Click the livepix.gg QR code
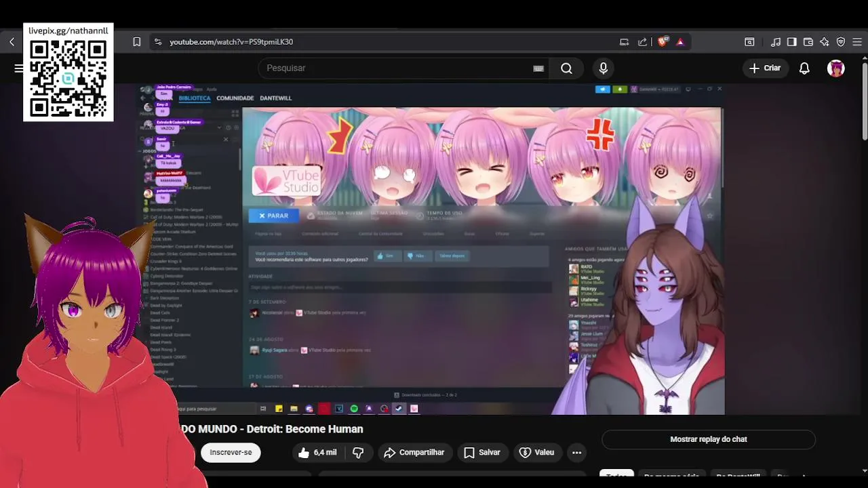Viewport: 868px width, 488px height. coord(68,79)
